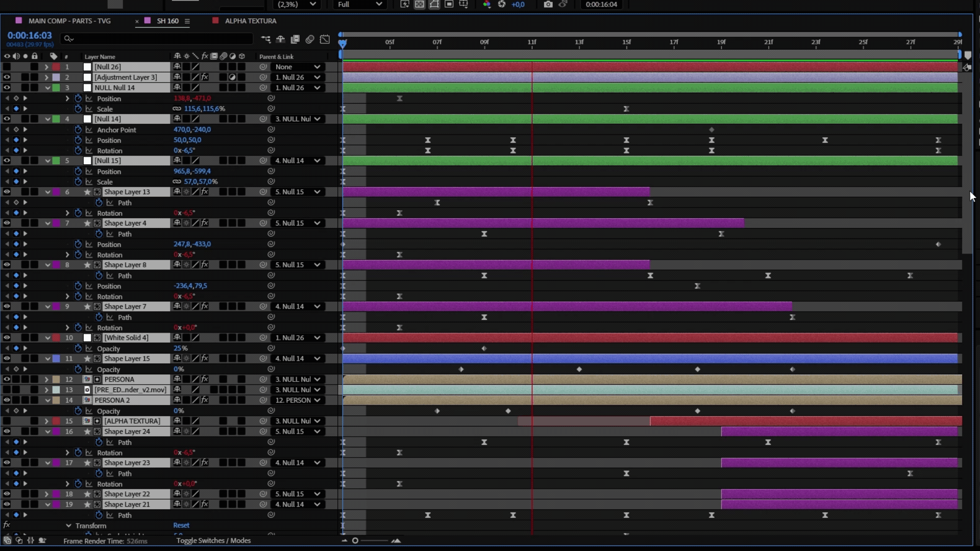Switch to the MAIN COMP - PARTS - TVG tab
The height and width of the screenshot is (551, 980).
(69, 21)
